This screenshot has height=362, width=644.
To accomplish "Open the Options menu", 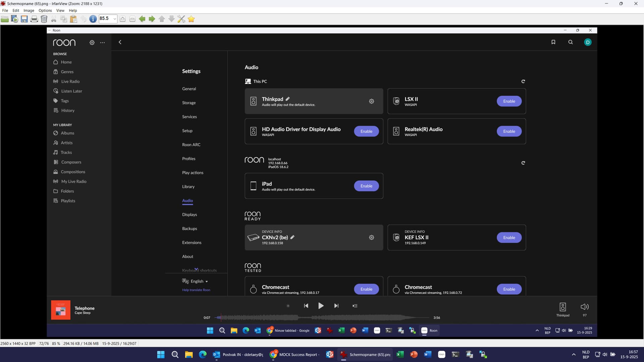I will (x=45, y=10).
